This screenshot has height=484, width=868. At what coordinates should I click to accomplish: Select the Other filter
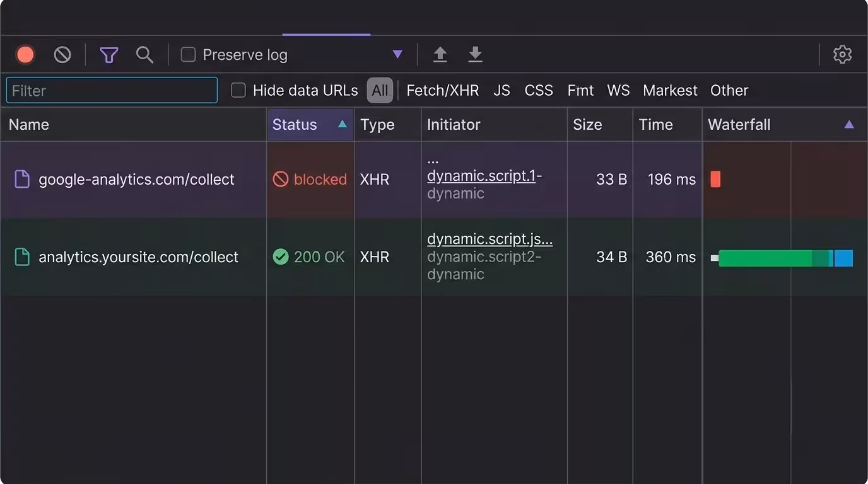click(729, 90)
